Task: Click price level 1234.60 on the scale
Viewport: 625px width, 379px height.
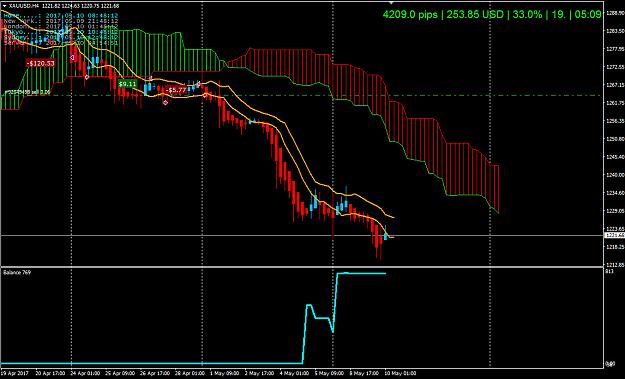Action: [x=615, y=193]
